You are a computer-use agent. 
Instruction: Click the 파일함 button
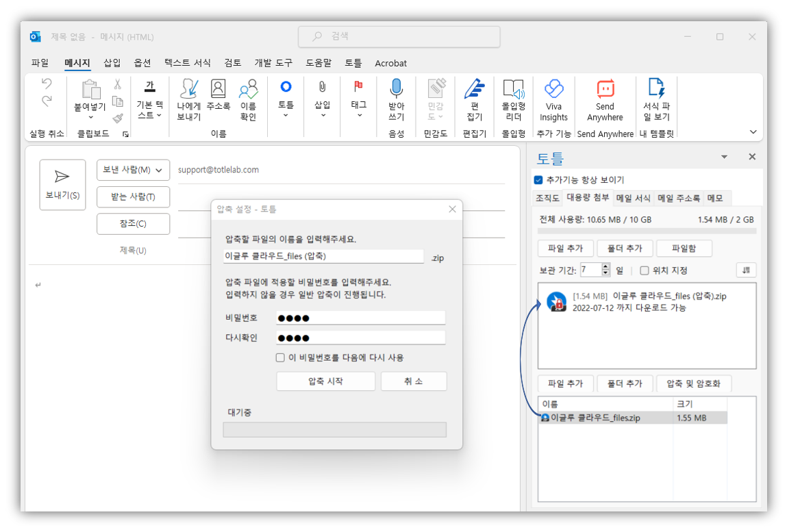pyautogui.click(x=684, y=249)
